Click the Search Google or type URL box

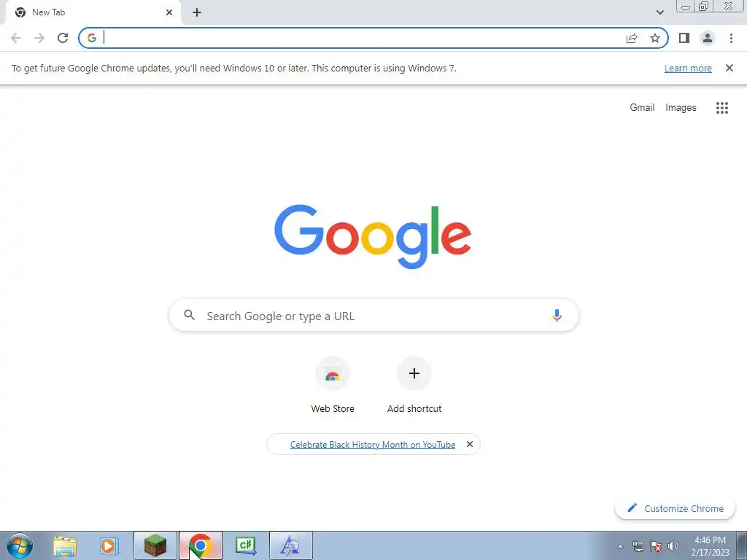373,315
